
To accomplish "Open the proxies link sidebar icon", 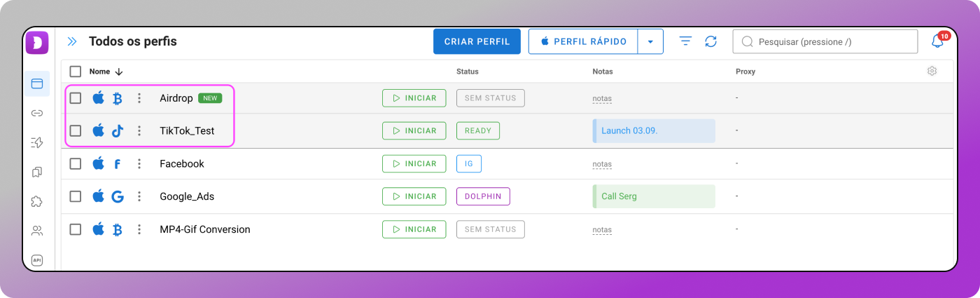I will click(x=37, y=113).
